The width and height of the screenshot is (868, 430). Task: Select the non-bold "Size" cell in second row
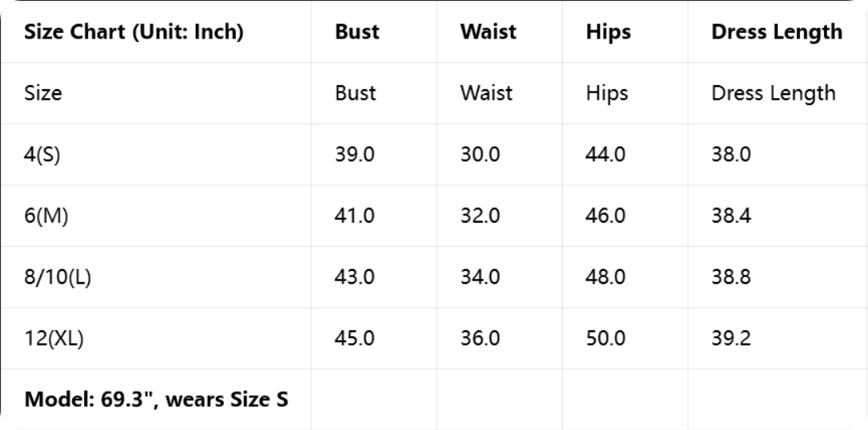[x=43, y=93]
